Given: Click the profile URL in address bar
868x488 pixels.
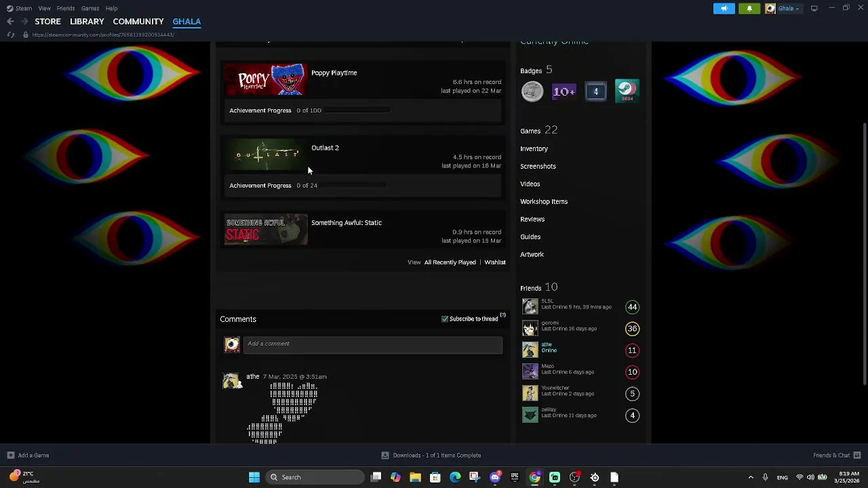Looking at the screenshot, I should (x=103, y=35).
